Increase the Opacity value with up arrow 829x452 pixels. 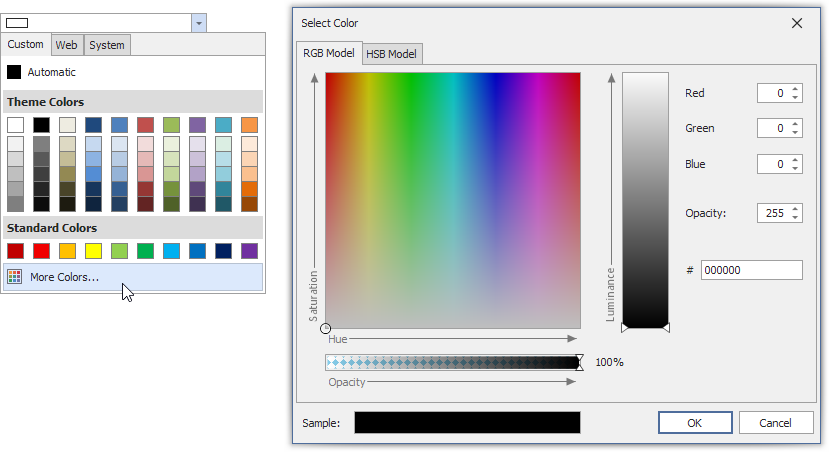coord(795,209)
